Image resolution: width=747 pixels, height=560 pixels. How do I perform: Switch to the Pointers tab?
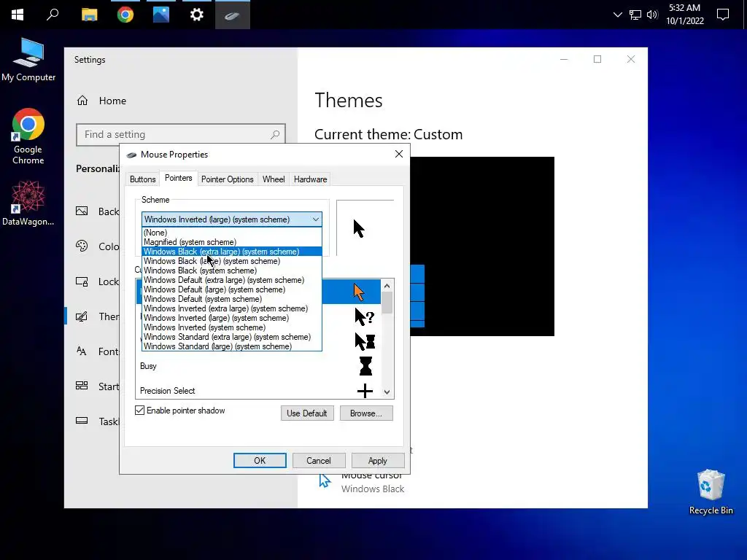click(178, 178)
